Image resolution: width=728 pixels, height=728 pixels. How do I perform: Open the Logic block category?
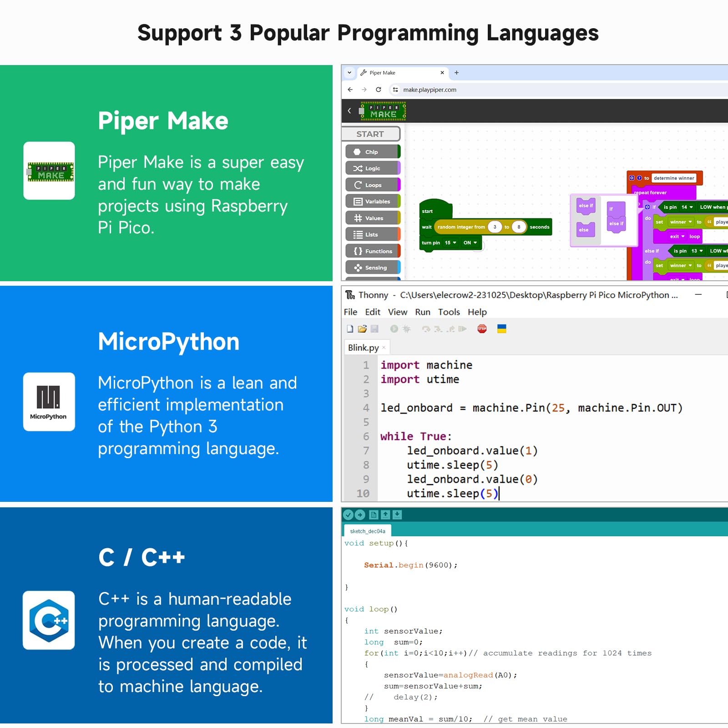373,168
